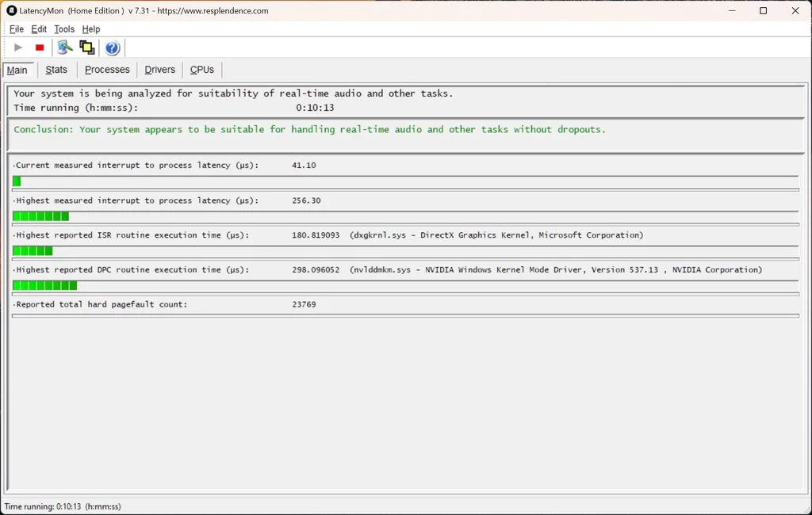Click the 0:10:13 time value in the main panel
The height and width of the screenshot is (515, 812).
315,108
